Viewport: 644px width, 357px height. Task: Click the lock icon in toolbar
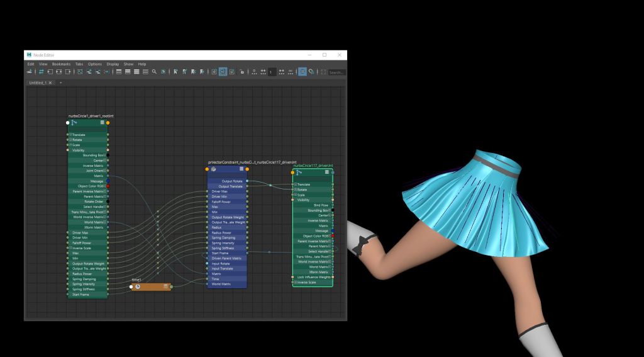242,72
